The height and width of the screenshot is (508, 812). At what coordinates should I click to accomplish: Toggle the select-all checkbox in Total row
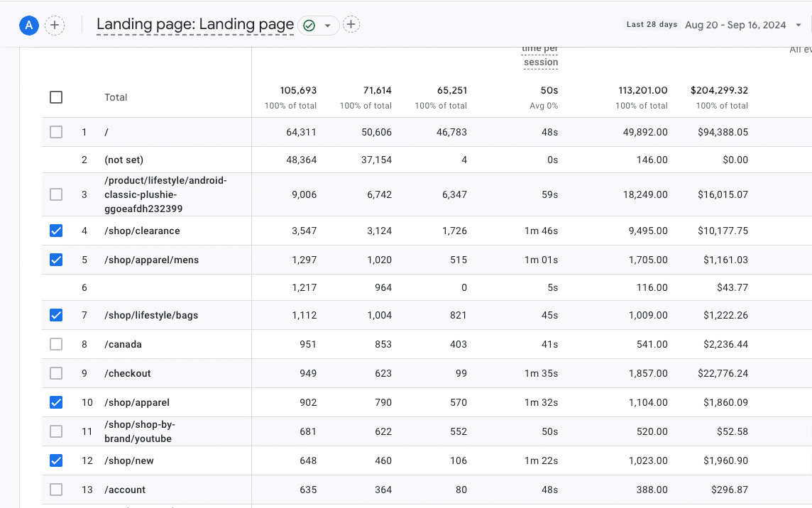[56, 97]
